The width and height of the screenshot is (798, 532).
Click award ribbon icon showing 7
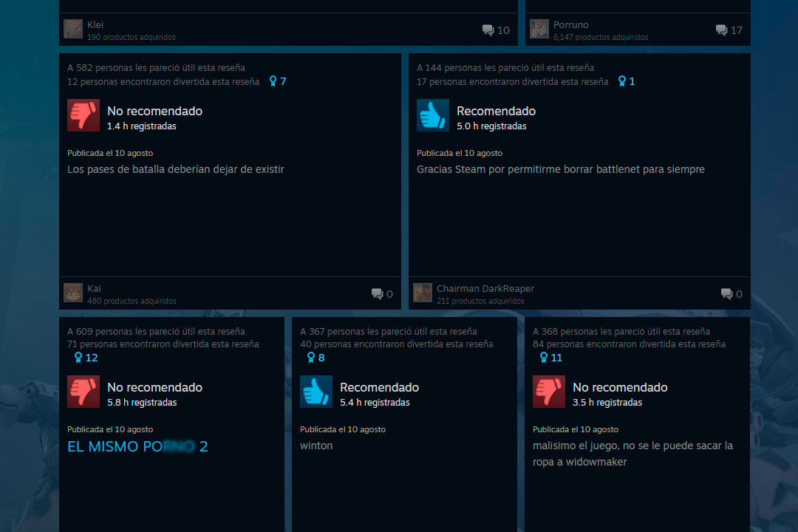[x=273, y=81]
